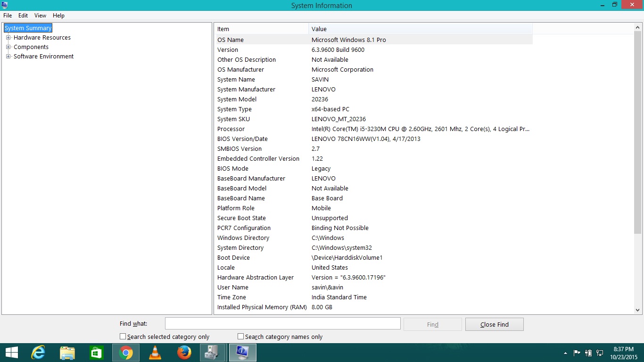Open the network tray icon
Image resolution: width=644 pixels, height=362 pixels.
click(600, 353)
